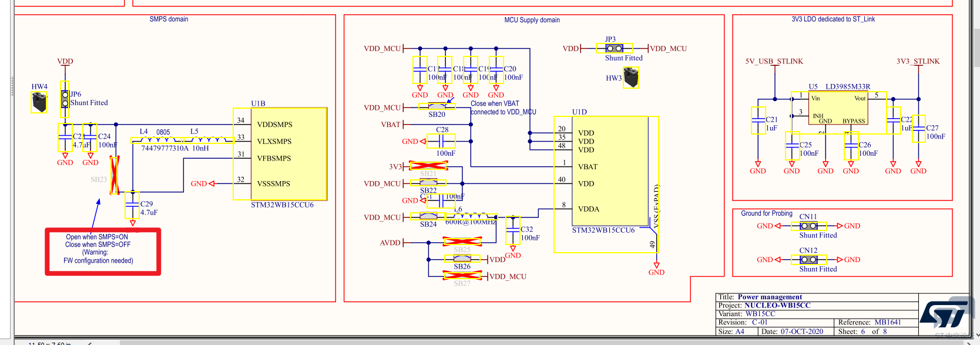Click the STM32WB15CCU6 label under U1B
The height and width of the screenshot is (345, 980).
[282, 205]
